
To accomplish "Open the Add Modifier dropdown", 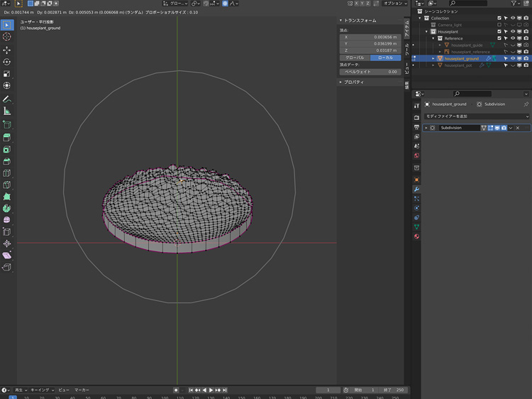I will tap(476, 116).
